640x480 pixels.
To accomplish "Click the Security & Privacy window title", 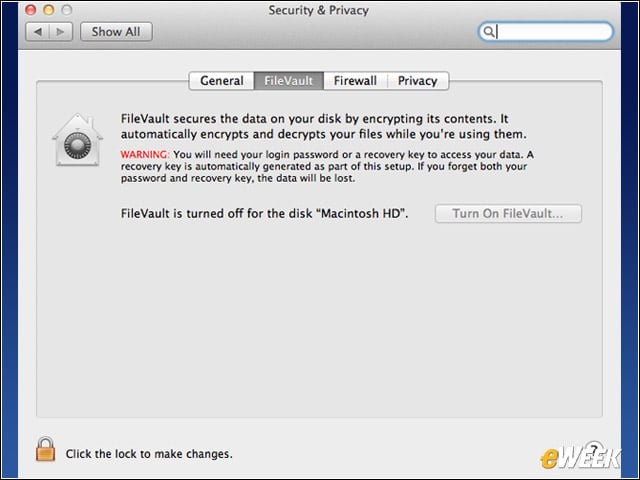I will (x=318, y=10).
